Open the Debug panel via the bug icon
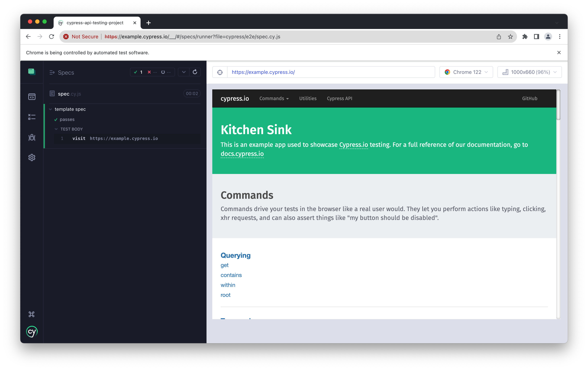This screenshot has height=370, width=588. 32,137
